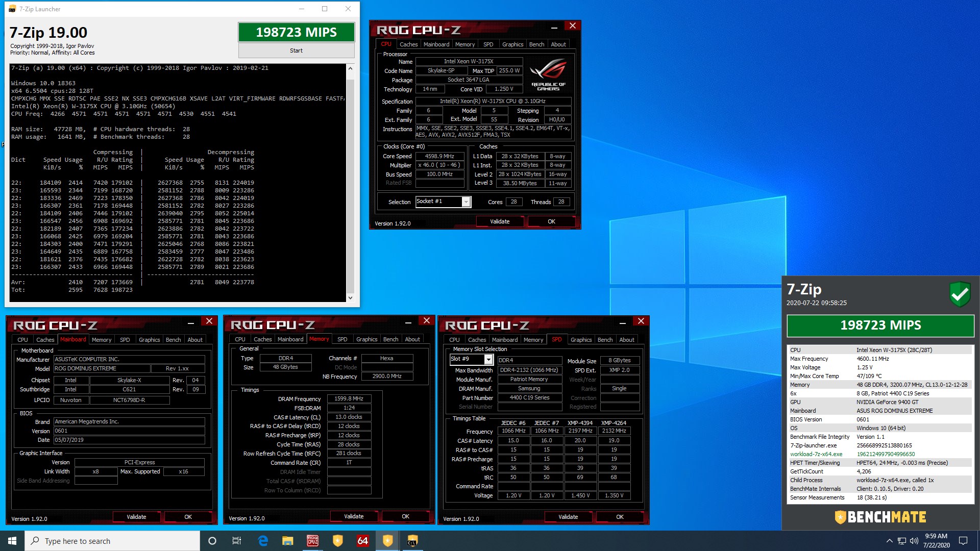Open SPD tab in Memory CPU-Z window
The width and height of the screenshot is (980, 551).
(x=342, y=339)
